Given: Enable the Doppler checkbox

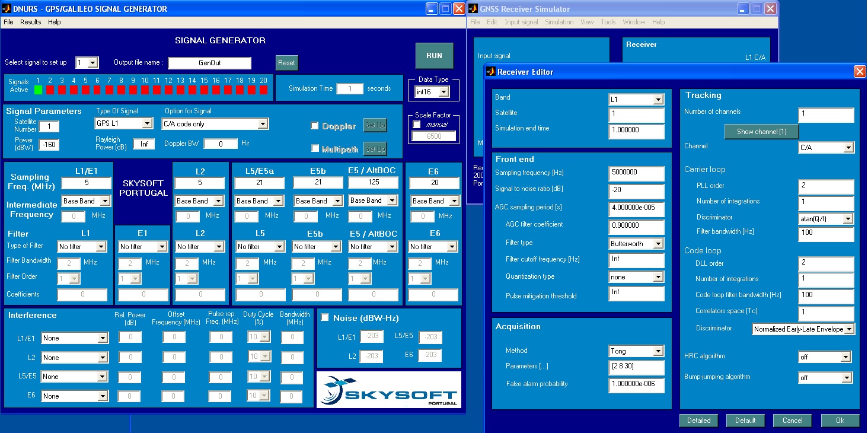Looking at the screenshot, I should [314, 125].
